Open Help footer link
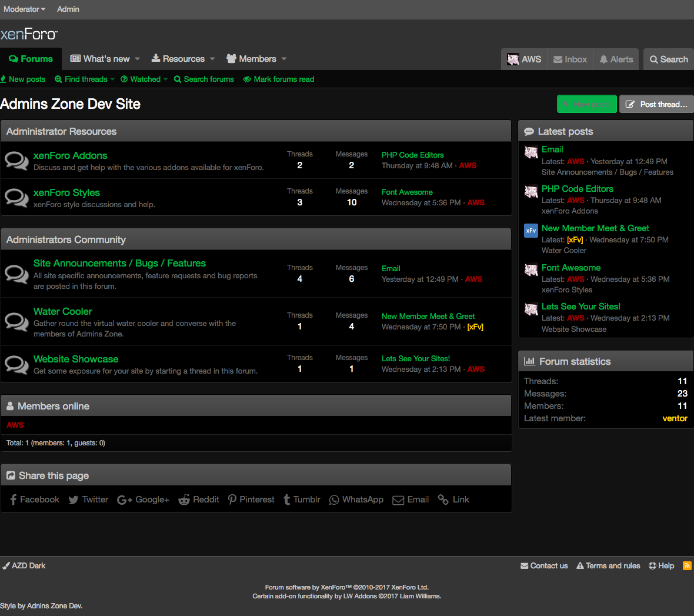The image size is (694, 616). [x=661, y=566]
